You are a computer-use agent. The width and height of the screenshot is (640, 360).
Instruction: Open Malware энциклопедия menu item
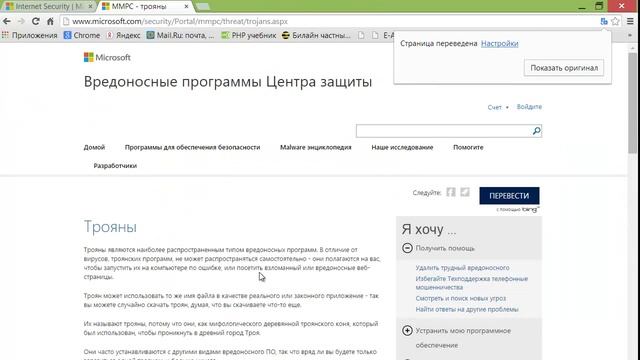click(316, 147)
